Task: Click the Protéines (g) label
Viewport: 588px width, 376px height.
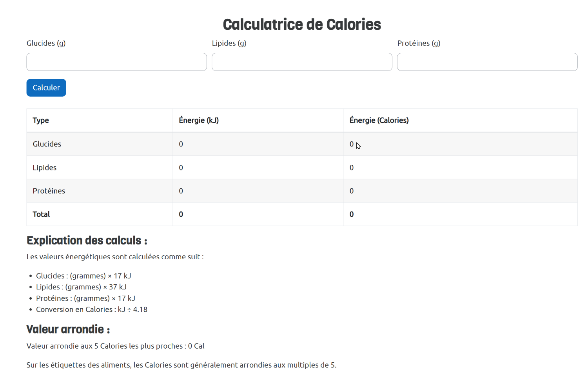Action: coord(419,43)
